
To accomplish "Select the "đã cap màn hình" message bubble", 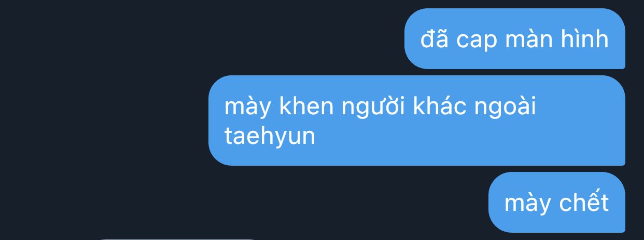I will [515, 39].
